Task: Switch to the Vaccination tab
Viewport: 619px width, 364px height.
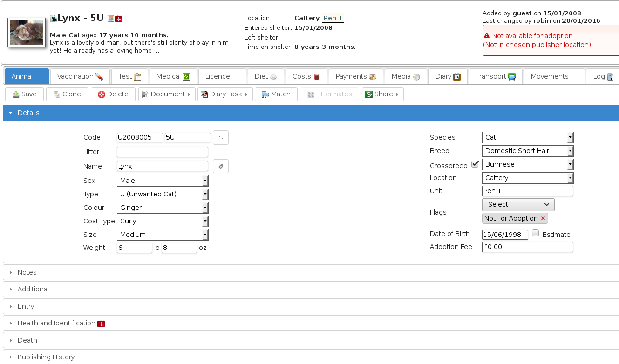Action: tap(80, 76)
